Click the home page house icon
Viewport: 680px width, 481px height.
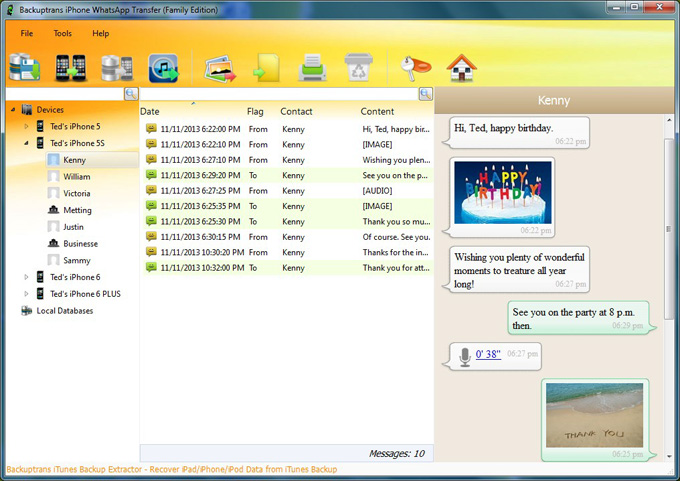pos(461,68)
